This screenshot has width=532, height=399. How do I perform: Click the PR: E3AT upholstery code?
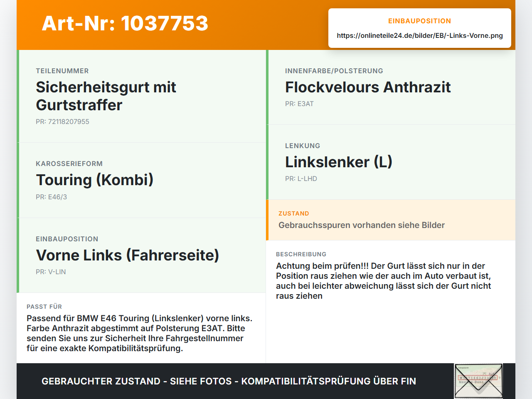[x=299, y=104]
